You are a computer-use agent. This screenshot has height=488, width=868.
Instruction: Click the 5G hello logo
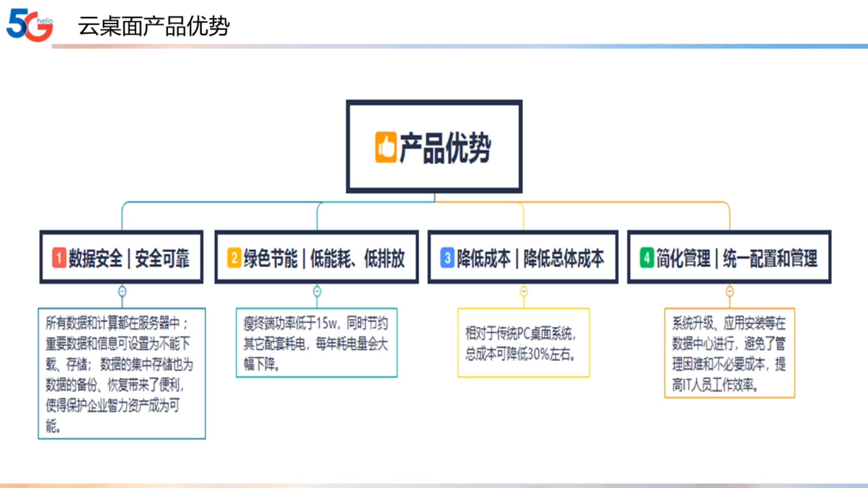tap(30, 25)
